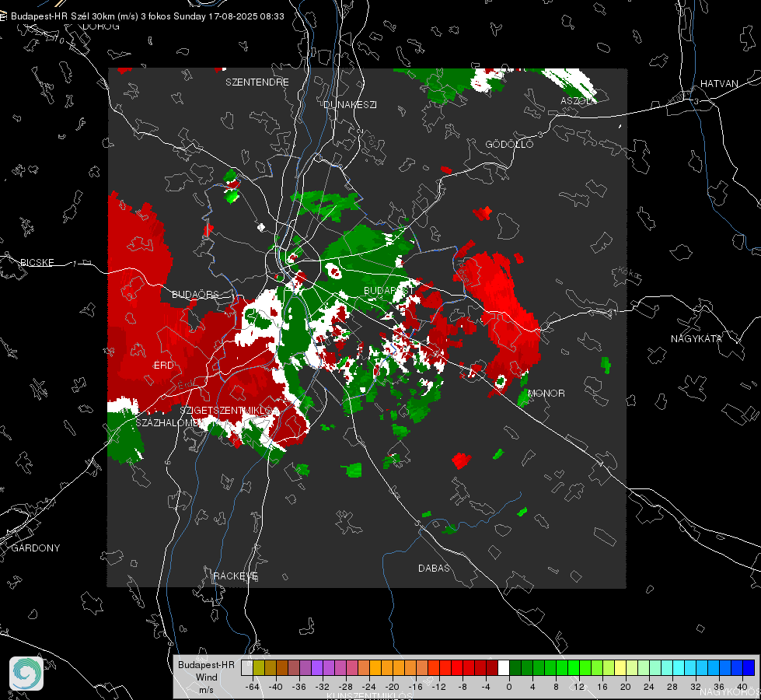Click the 0 legend tick label
This screenshot has height=700, width=761.
(509, 687)
